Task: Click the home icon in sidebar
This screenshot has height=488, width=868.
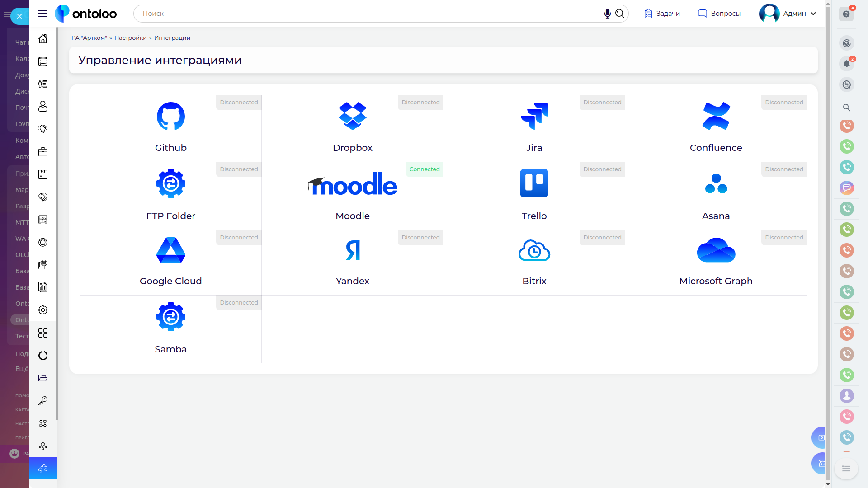Action: click(x=43, y=39)
